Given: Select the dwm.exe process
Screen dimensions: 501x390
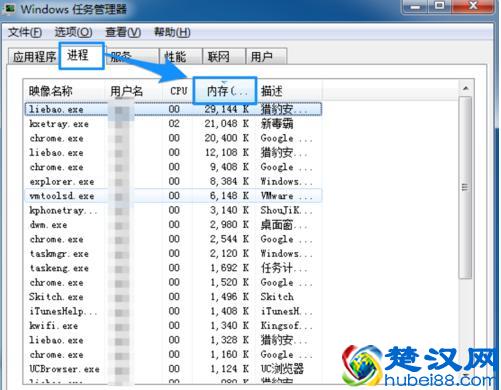Looking at the screenshot, I should [x=173, y=225].
